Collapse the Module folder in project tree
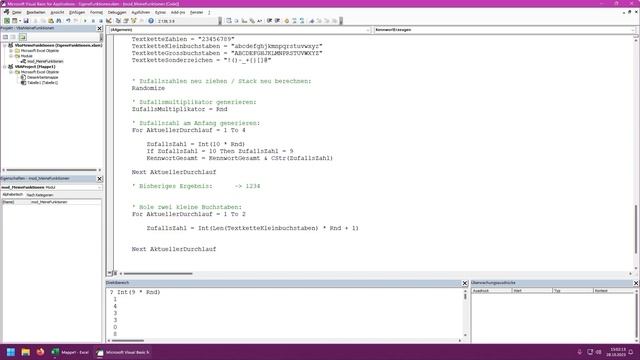Image resolution: width=640 pixels, height=360 pixels. click(11, 56)
